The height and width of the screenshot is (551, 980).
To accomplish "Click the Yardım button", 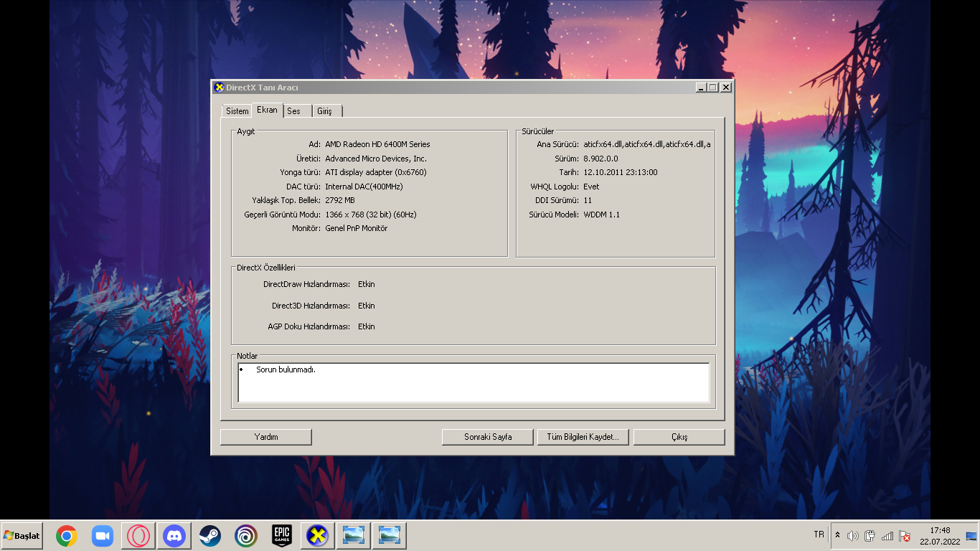I will (x=266, y=437).
